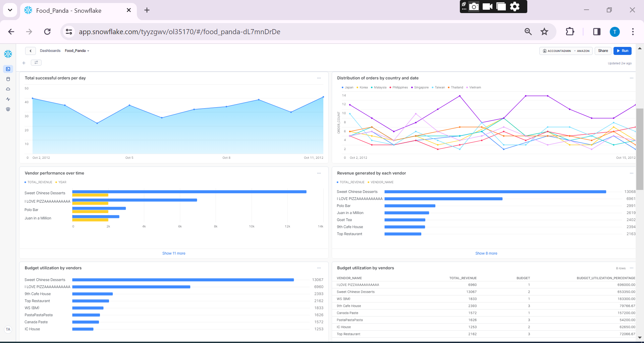Click the Updated 2w ago status text
This screenshot has width=644, height=343.
click(620, 63)
